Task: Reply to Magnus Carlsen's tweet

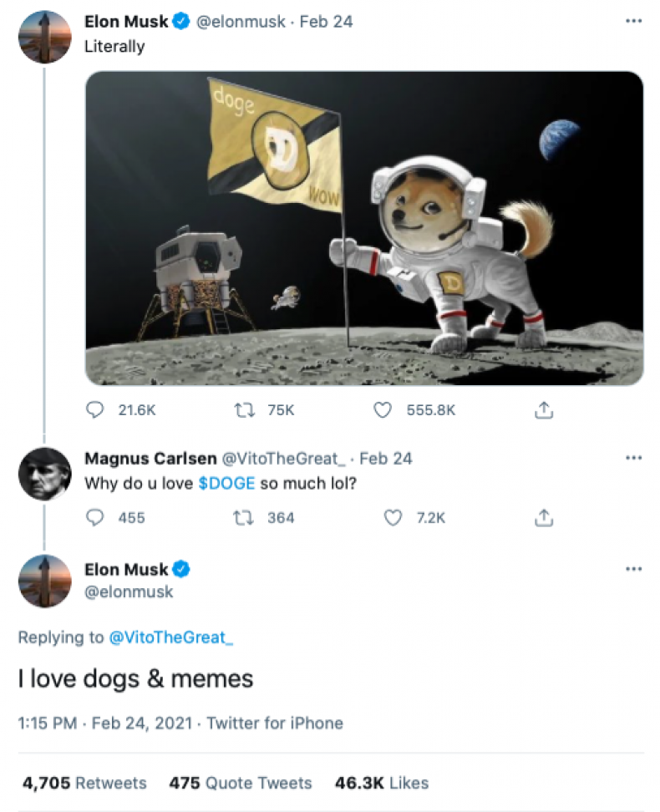Action: [x=96, y=518]
